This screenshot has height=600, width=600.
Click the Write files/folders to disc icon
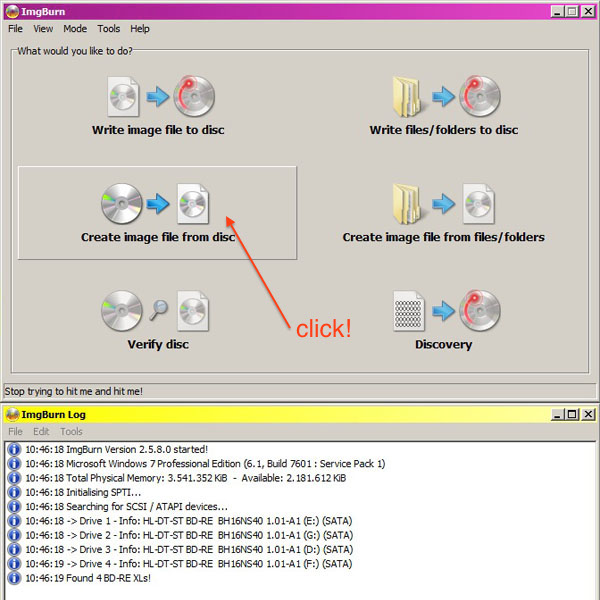tap(447, 96)
